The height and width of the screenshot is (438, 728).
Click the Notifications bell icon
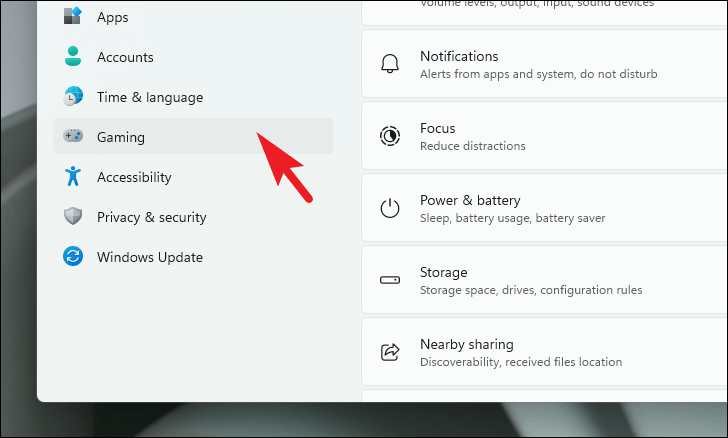tap(390, 64)
